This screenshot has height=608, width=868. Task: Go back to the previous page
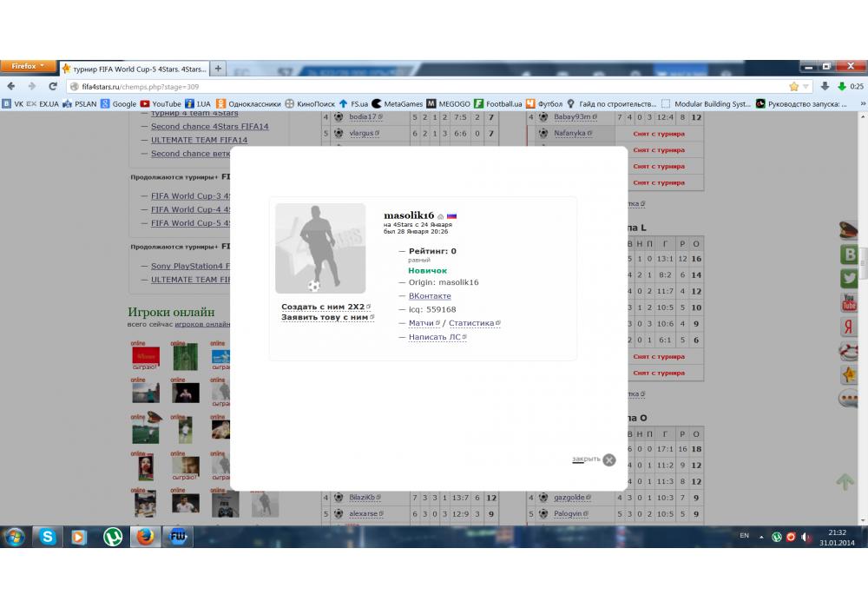(11, 86)
